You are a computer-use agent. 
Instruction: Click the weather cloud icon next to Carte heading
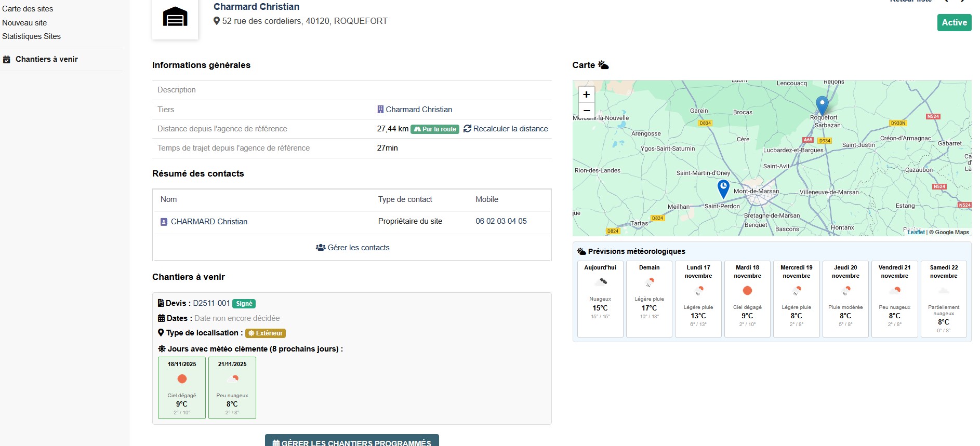point(603,65)
